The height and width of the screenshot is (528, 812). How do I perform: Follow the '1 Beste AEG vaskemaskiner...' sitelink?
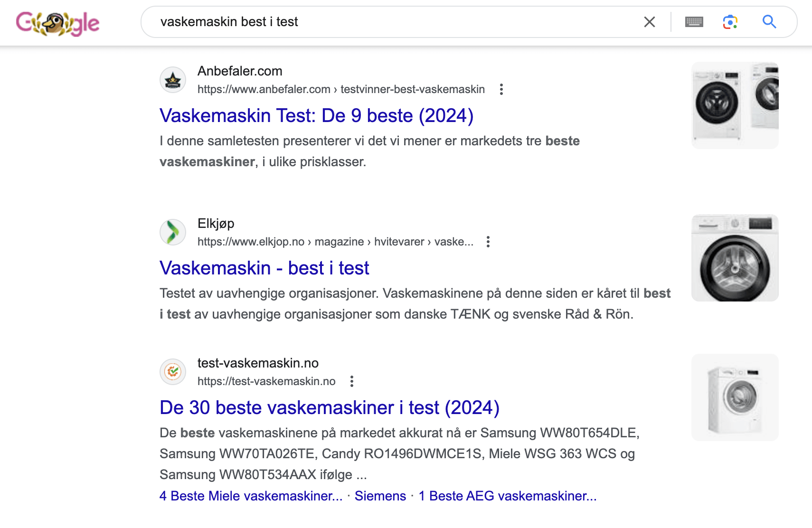pyautogui.click(x=508, y=496)
